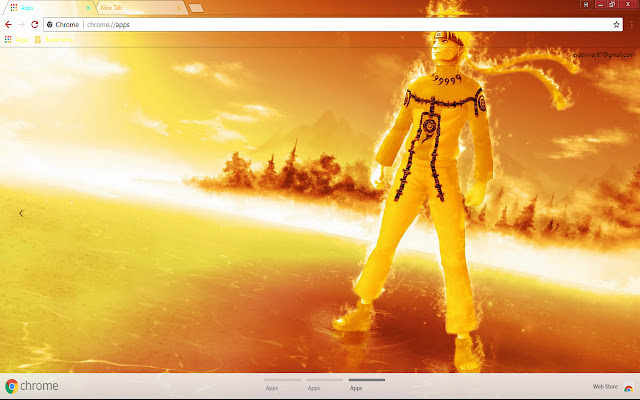This screenshot has height=400, width=640.
Task: Close the Chrome window
Action: [628, 4]
